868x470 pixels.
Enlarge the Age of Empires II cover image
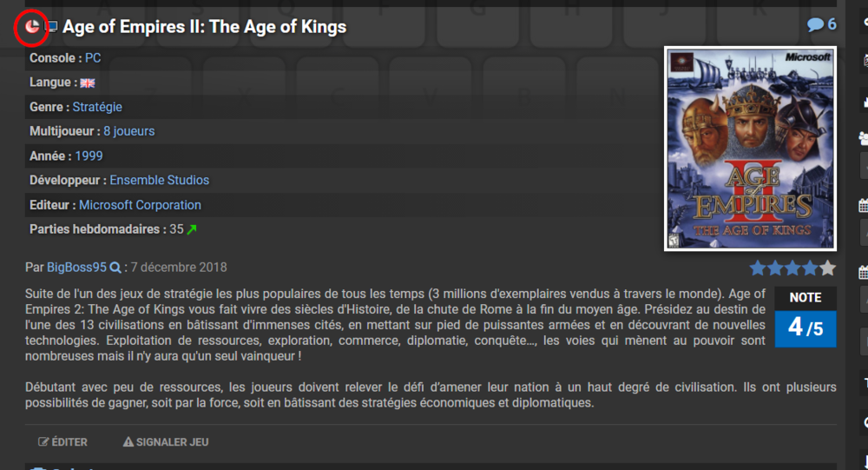point(750,149)
